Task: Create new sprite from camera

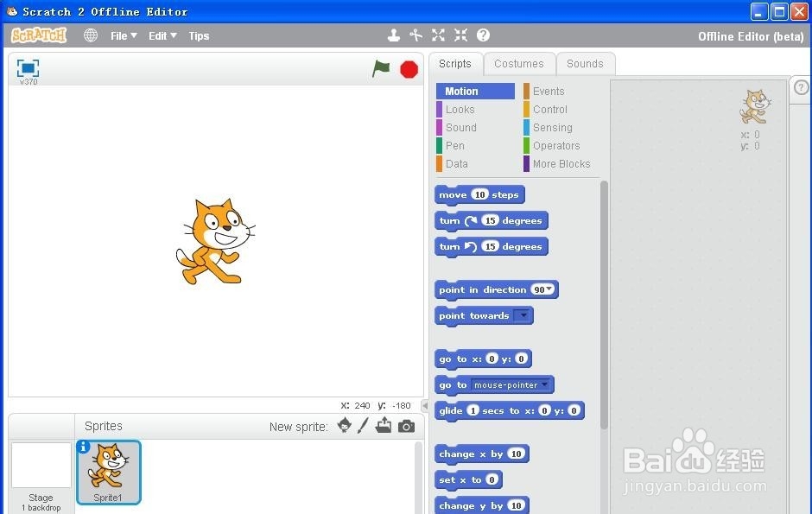Action: (x=406, y=426)
